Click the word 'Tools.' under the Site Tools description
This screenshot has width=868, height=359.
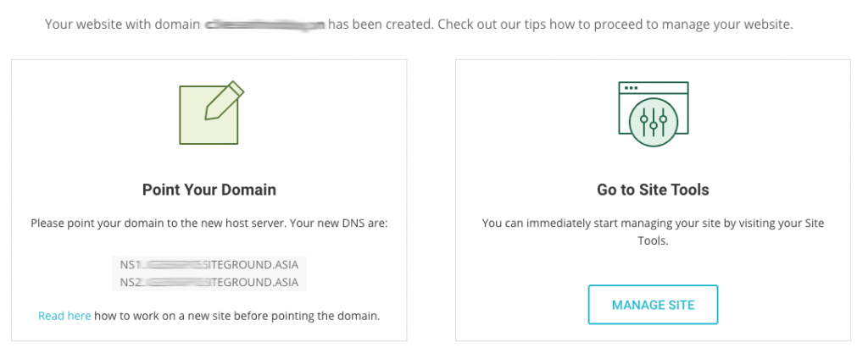[x=654, y=241]
